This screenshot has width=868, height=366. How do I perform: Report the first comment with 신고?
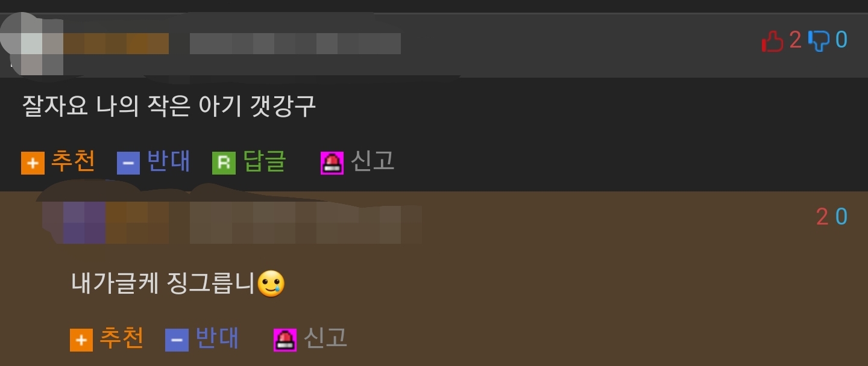tap(373, 161)
